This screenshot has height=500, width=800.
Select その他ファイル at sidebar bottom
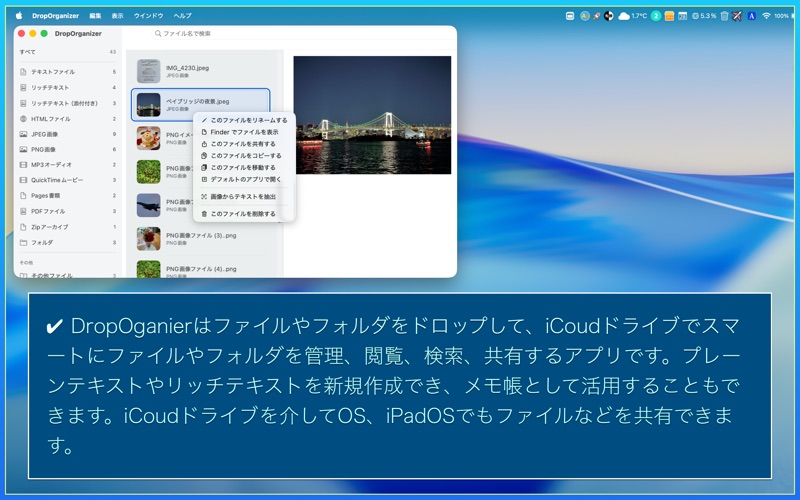pyautogui.click(x=68, y=276)
